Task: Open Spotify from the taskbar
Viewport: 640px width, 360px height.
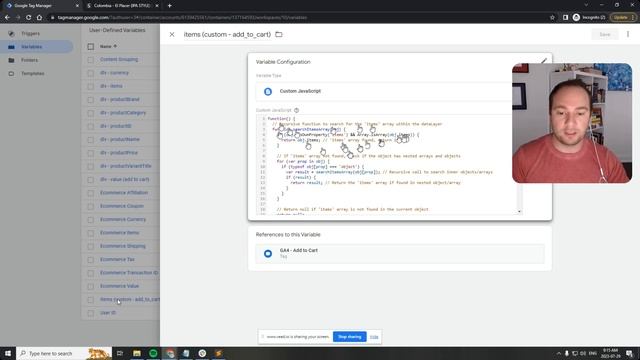Action: (153, 353)
